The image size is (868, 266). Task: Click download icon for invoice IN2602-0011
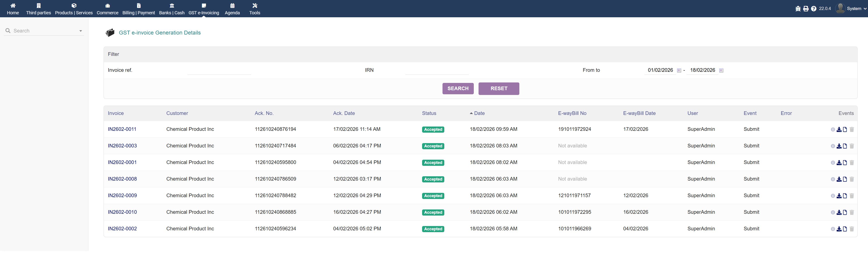839,130
